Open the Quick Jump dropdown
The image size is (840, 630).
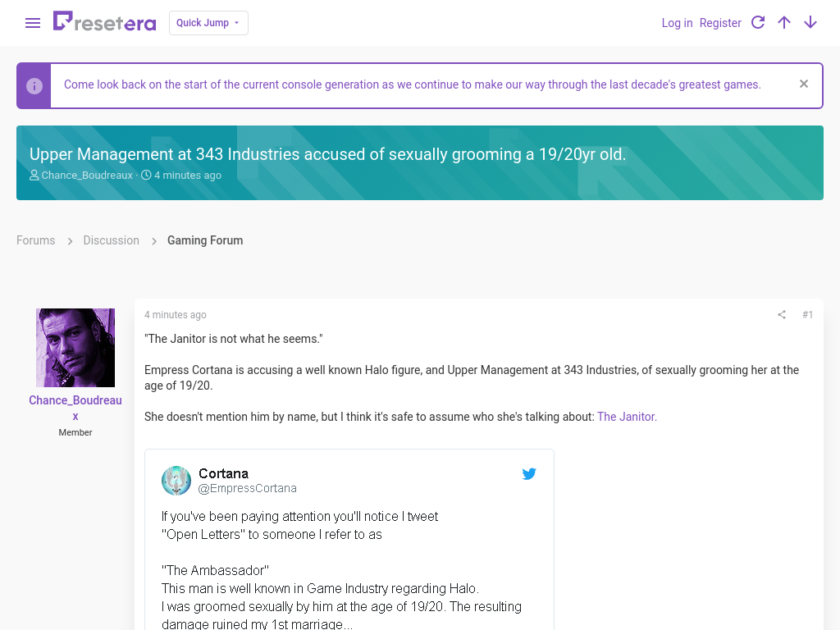(x=208, y=23)
